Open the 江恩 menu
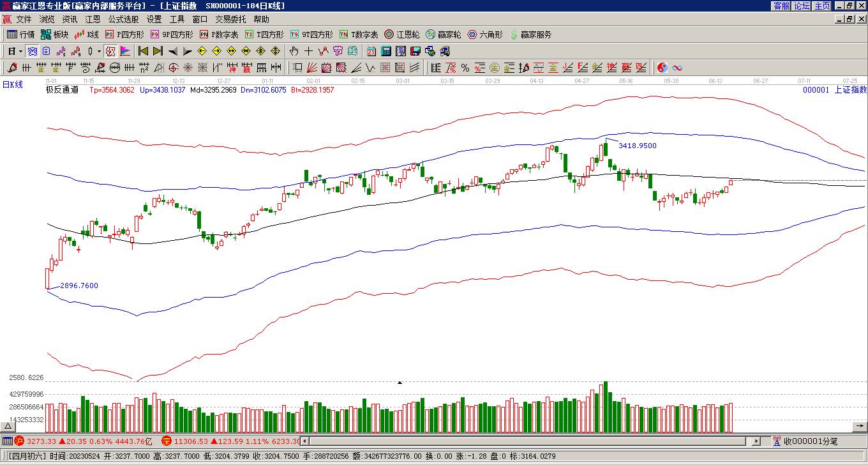Viewport: 868px width, 465px height. pos(93,20)
